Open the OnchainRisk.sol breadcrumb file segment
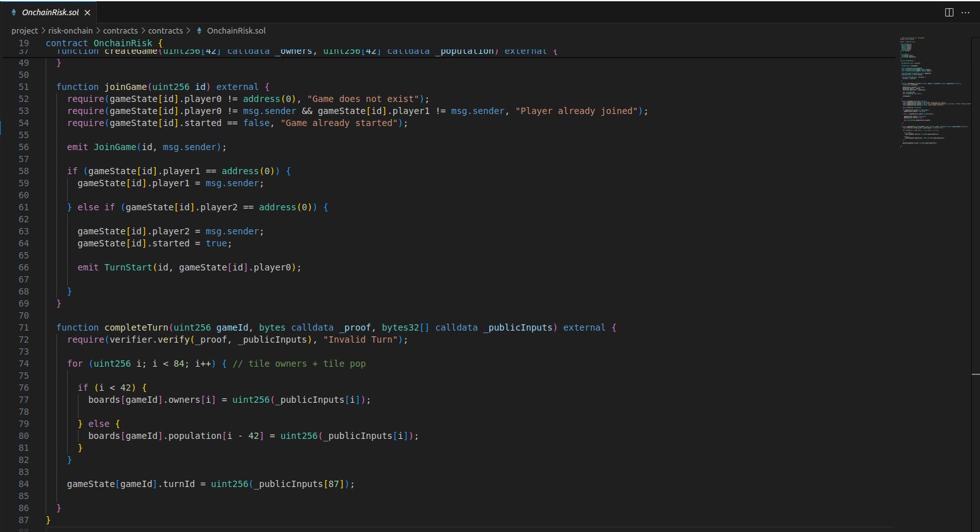Image resolution: width=980 pixels, height=532 pixels. [231, 30]
